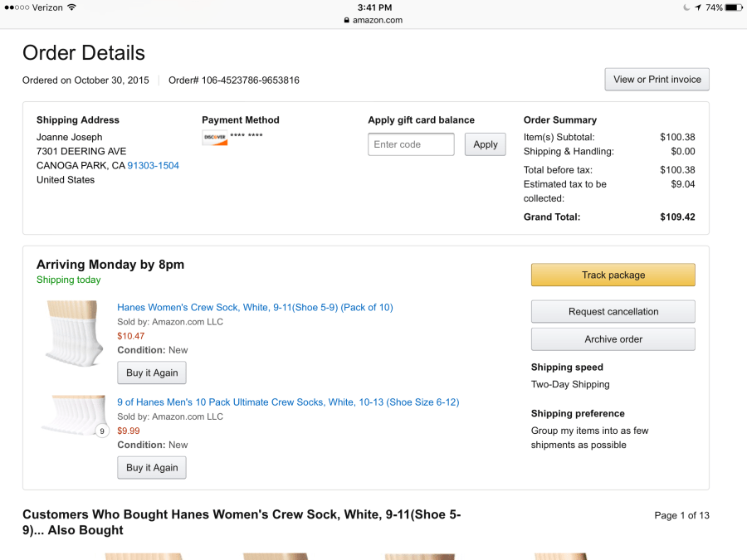Open the Hanes Women's sock product image
Viewport: 747px width, 560px height.
[x=76, y=332]
